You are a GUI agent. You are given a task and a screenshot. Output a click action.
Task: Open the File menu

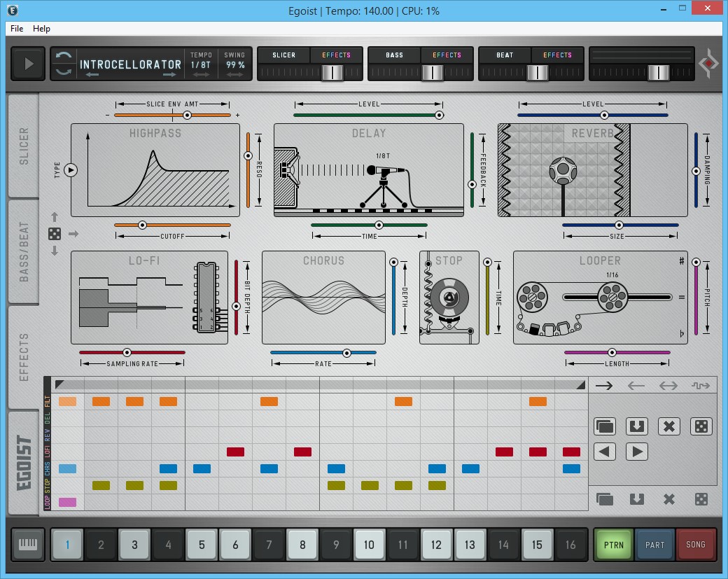pos(17,29)
